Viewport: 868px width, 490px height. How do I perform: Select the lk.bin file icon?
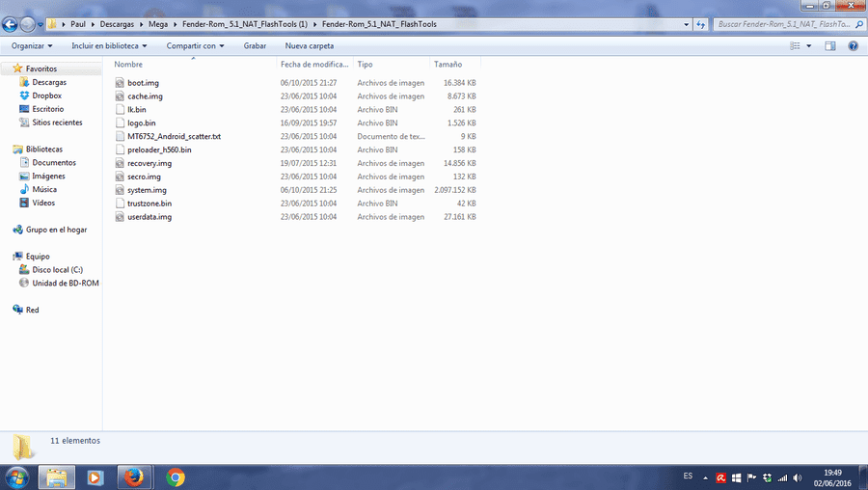tap(121, 110)
